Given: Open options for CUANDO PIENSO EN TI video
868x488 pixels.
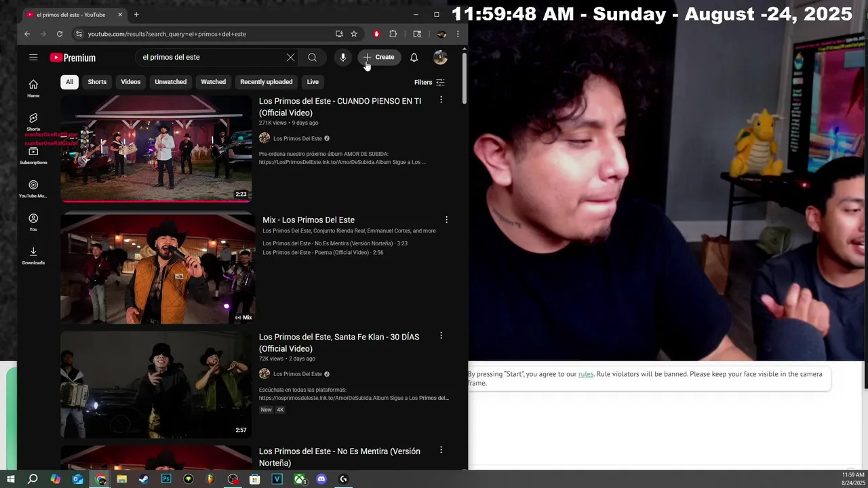Looking at the screenshot, I should (441, 100).
